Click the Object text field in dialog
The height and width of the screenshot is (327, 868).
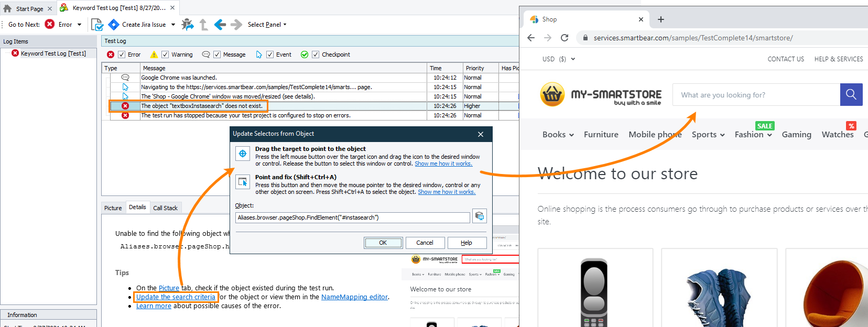(x=352, y=217)
